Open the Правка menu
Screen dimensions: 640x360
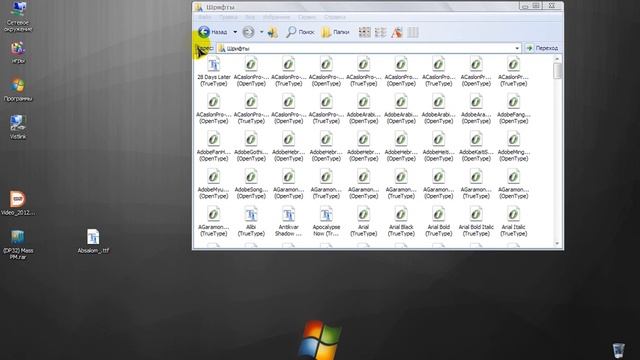tap(228, 17)
